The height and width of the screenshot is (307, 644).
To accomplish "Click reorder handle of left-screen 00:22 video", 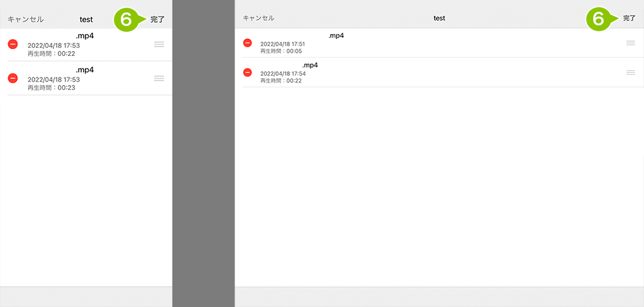I will [x=159, y=45].
